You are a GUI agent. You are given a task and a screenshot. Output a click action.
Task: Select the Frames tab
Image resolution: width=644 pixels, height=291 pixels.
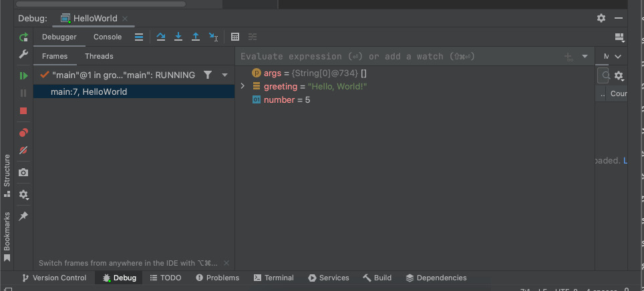(x=55, y=56)
